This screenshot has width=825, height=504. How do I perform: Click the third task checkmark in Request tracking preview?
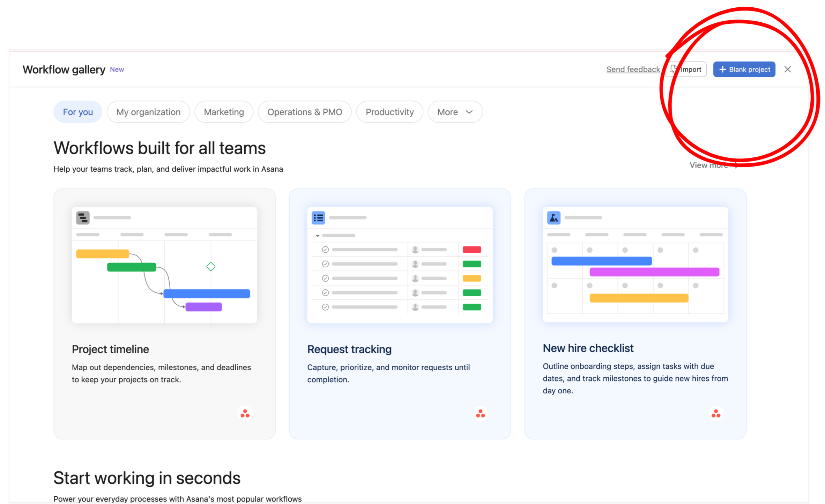(325, 278)
